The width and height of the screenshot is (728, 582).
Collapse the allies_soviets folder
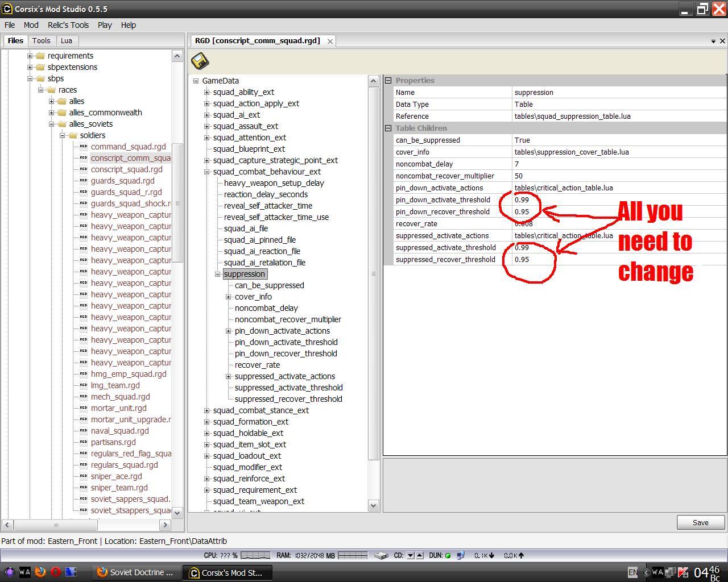[52, 124]
